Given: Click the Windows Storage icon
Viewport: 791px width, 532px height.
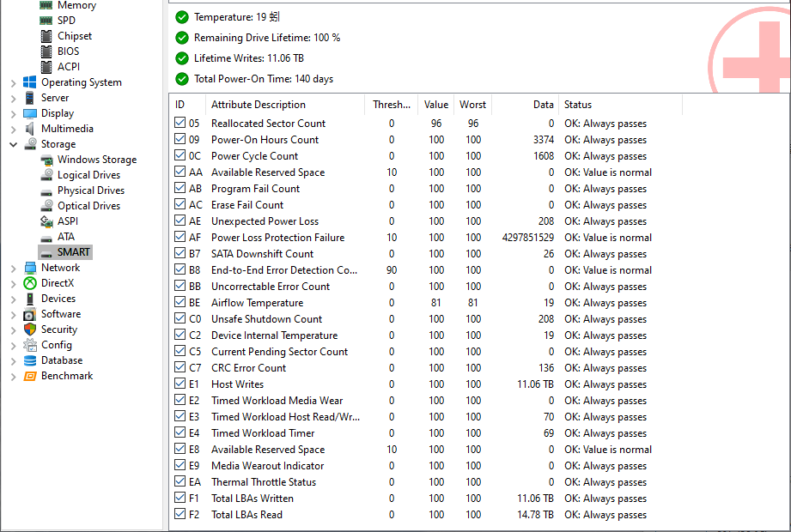Looking at the screenshot, I should click(46, 160).
